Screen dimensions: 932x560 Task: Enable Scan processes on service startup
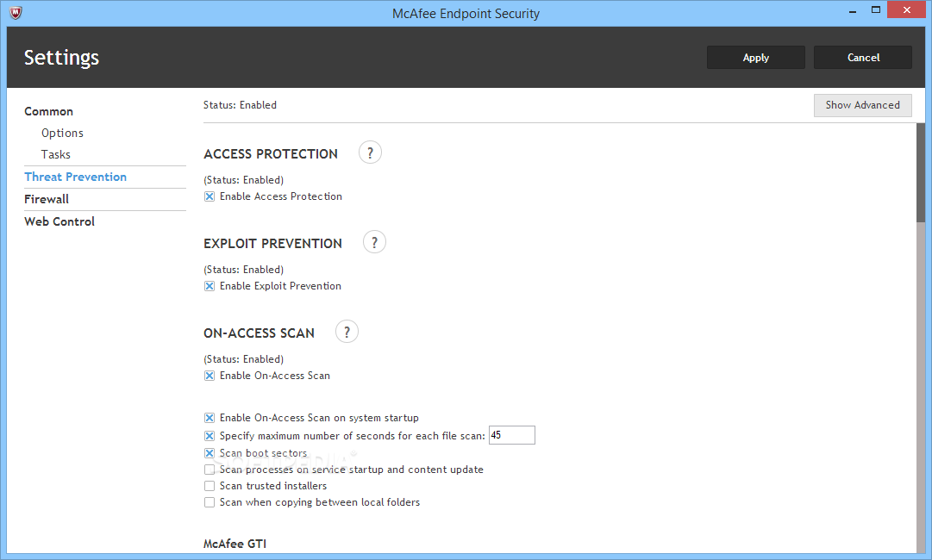pos(210,470)
